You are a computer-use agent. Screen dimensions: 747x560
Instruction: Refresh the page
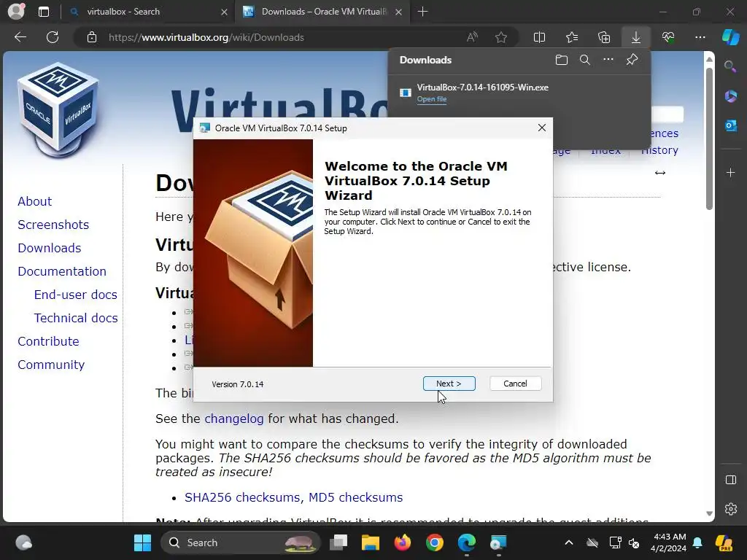[53, 37]
